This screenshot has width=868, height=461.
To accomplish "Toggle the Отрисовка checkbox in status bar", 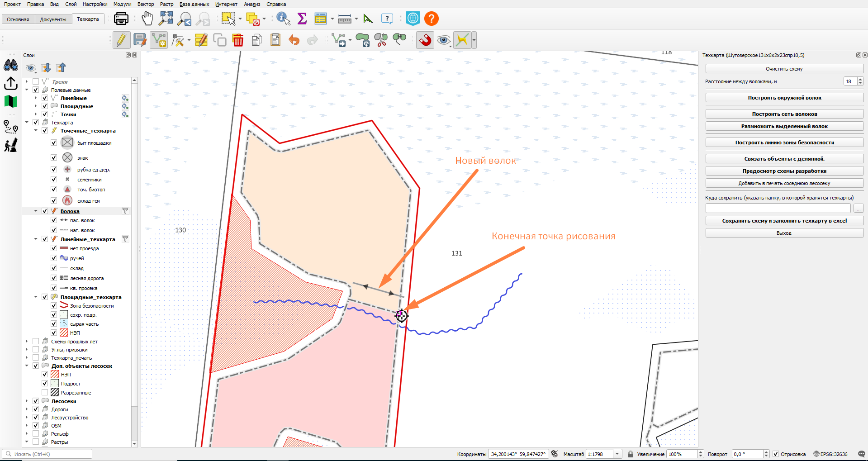I will 776,454.
